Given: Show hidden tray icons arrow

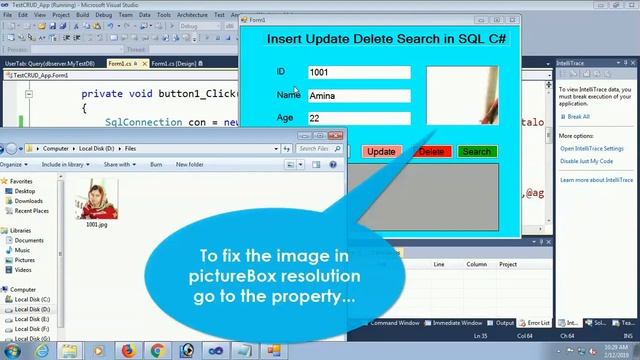Looking at the screenshot, I should point(558,351).
